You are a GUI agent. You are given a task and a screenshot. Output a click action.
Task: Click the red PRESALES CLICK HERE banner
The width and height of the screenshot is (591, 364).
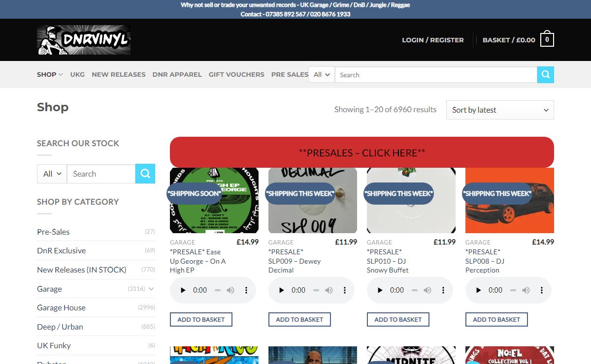pyautogui.click(x=362, y=152)
